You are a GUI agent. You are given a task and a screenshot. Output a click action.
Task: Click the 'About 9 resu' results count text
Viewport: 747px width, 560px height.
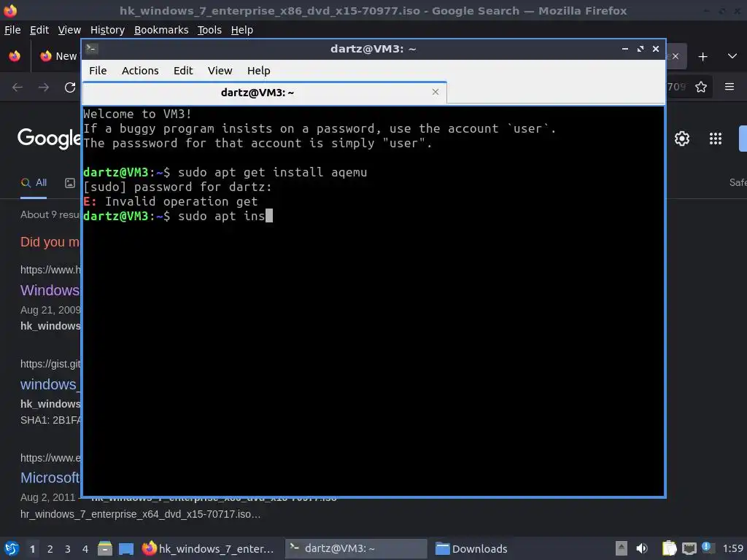pyautogui.click(x=50, y=215)
